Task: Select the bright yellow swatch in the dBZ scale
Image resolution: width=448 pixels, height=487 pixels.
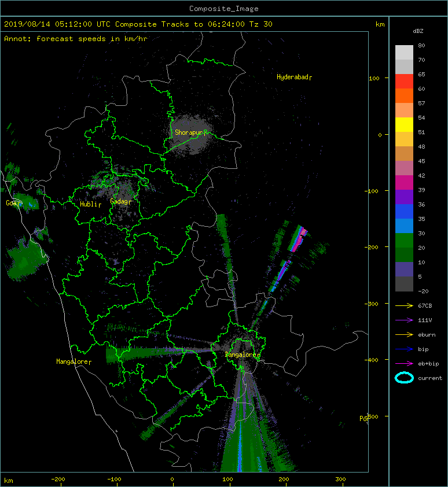Action: coord(404,124)
